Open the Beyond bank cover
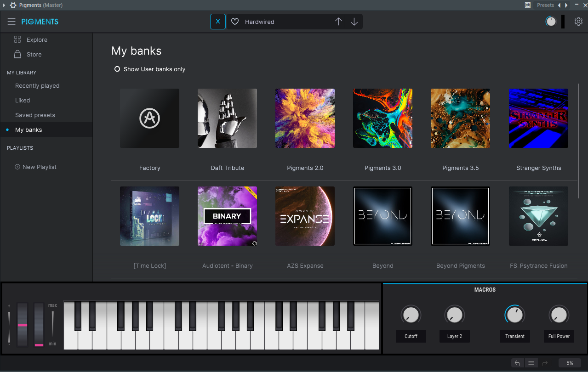Screen dimensions: 588x372 pos(383,216)
